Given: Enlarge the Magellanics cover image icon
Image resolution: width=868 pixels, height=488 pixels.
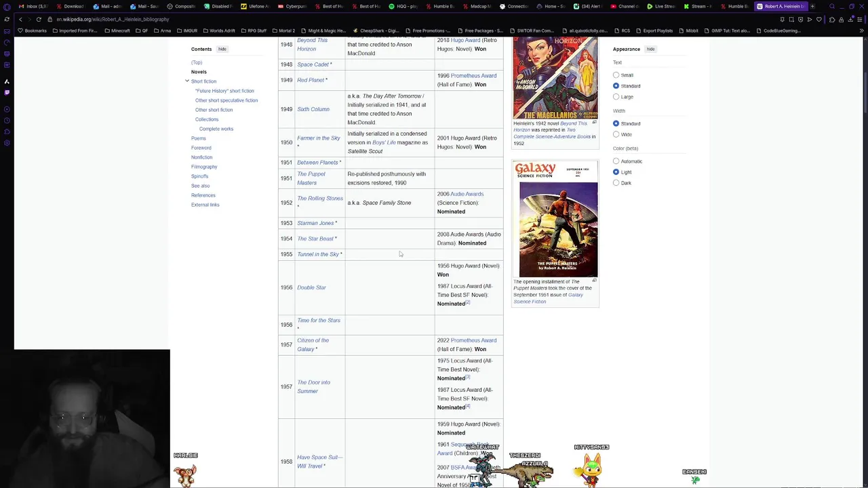Looking at the screenshot, I should pyautogui.click(x=595, y=123).
